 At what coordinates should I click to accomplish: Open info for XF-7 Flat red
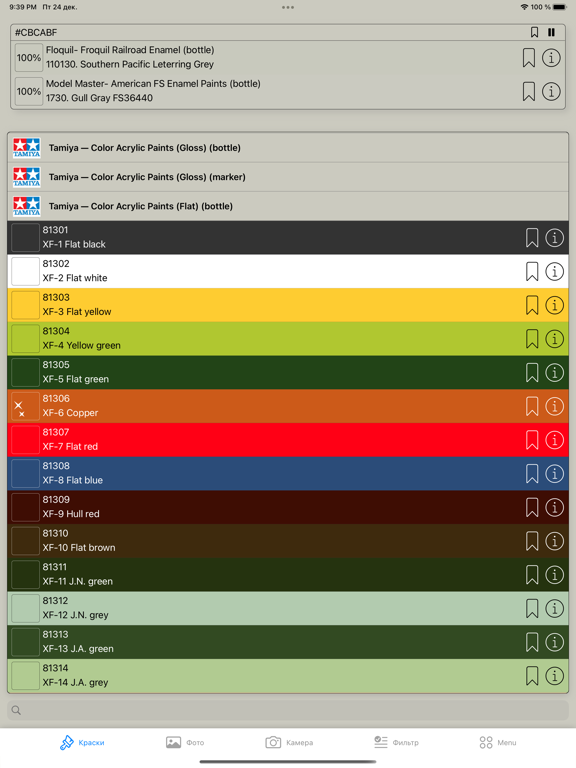click(554, 440)
